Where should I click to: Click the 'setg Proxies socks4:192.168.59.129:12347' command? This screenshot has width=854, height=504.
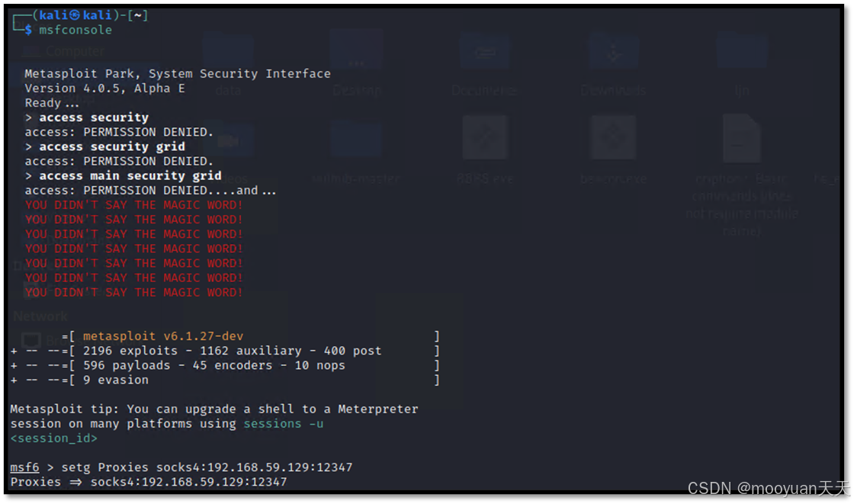point(207,467)
